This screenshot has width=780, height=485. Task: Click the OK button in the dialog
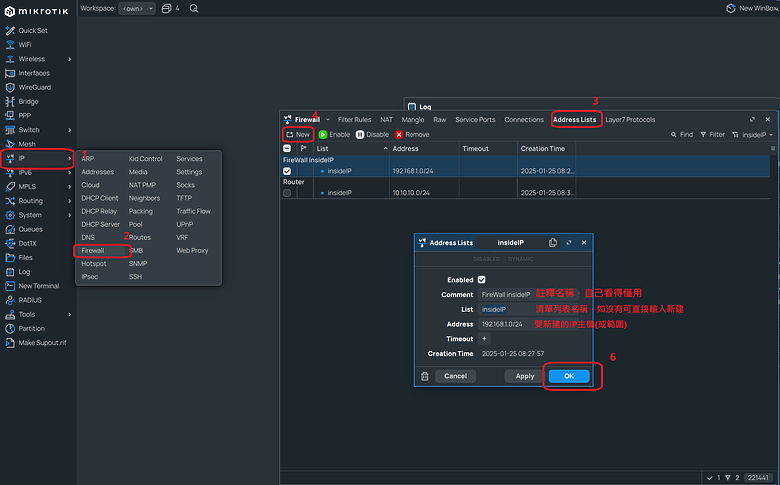(569, 377)
